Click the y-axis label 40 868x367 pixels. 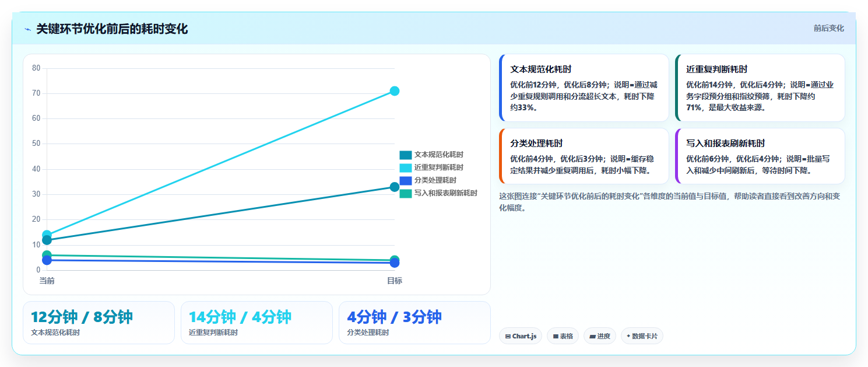(x=36, y=169)
